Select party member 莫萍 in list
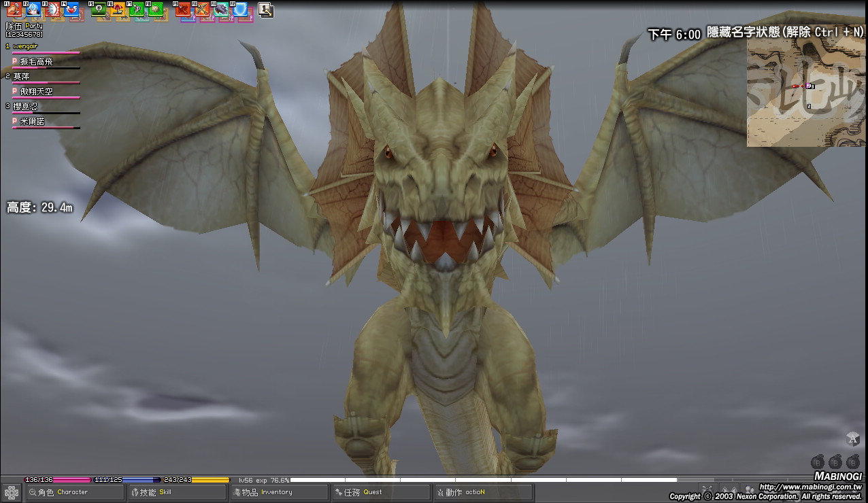 (22, 77)
